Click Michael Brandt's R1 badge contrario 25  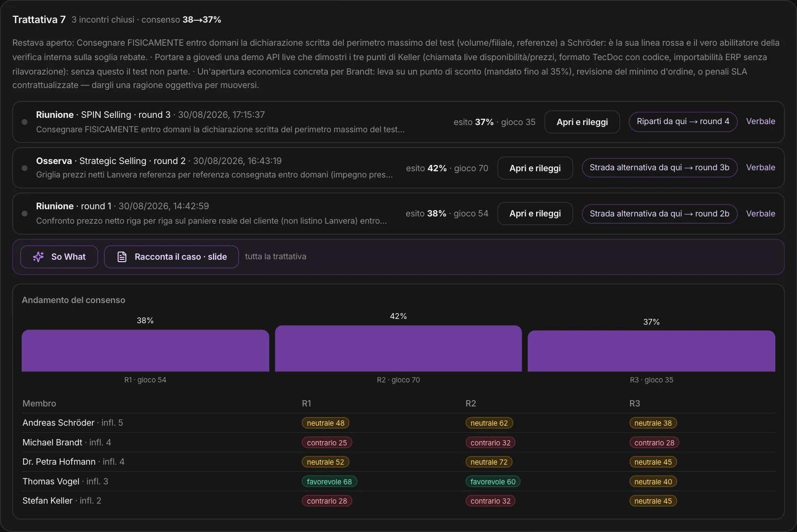(x=327, y=443)
